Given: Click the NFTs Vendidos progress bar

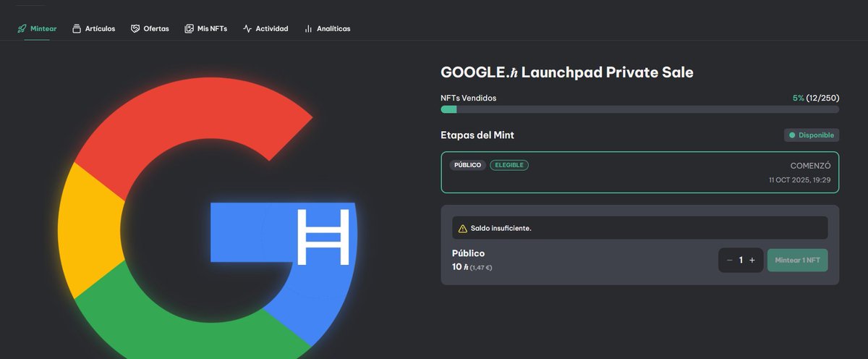Looking at the screenshot, I should click(x=640, y=109).
